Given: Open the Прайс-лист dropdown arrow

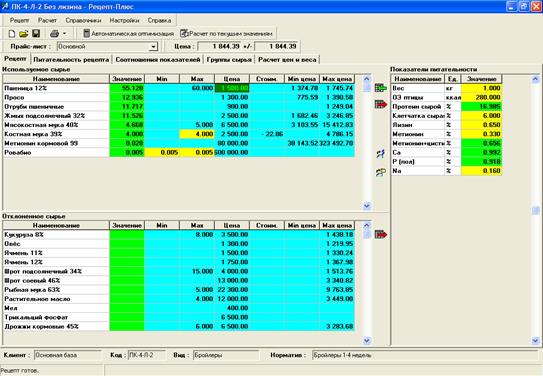Looking at the screenshot, I should click(x=153, y=46).
